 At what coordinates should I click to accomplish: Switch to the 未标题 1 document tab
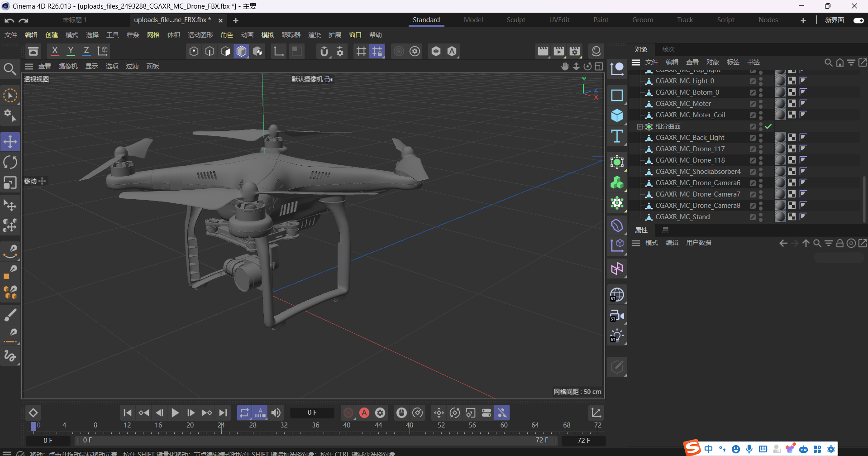(x=74, y=20)
